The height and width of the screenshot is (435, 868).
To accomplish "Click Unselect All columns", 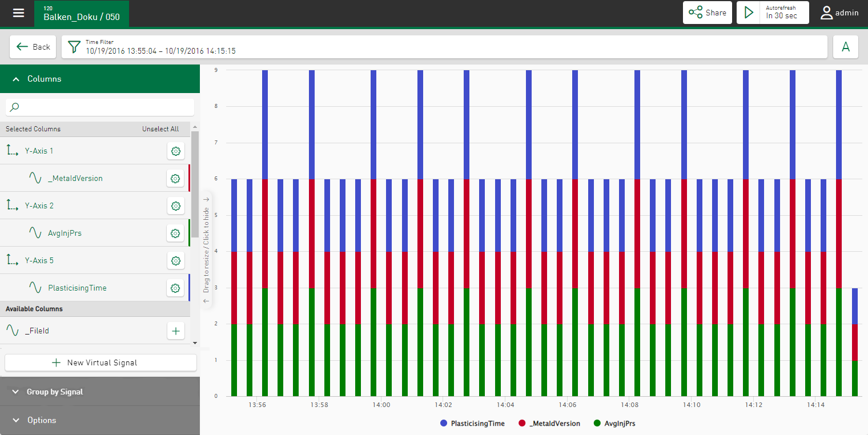I will 160,129.
